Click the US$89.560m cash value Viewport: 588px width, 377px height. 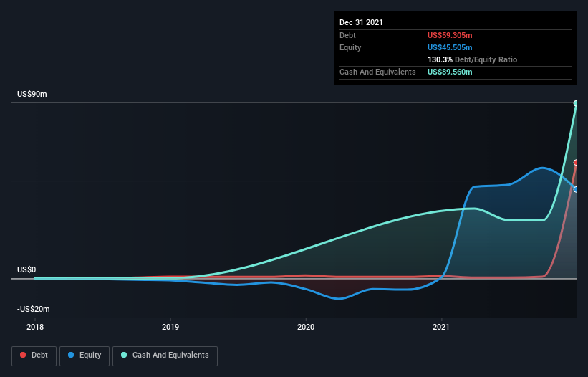[x=450, y=72]
